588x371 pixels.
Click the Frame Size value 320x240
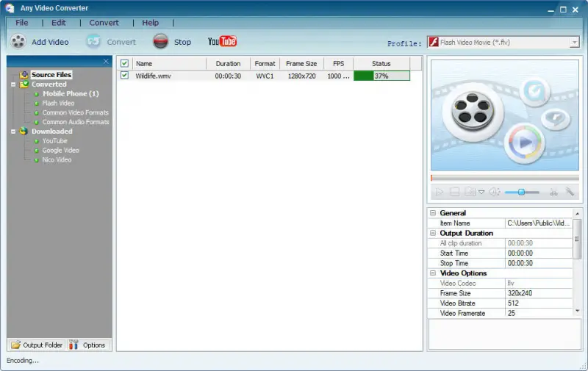coord(539,293)
